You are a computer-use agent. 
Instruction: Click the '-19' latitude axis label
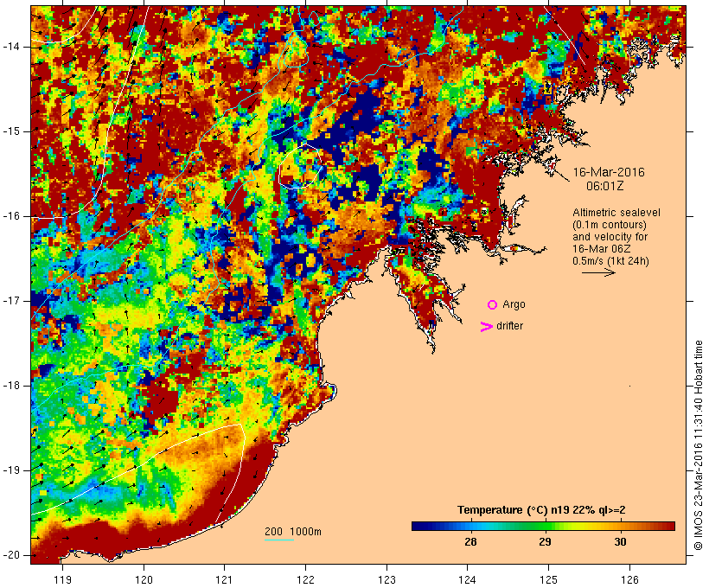coord(11,470)
